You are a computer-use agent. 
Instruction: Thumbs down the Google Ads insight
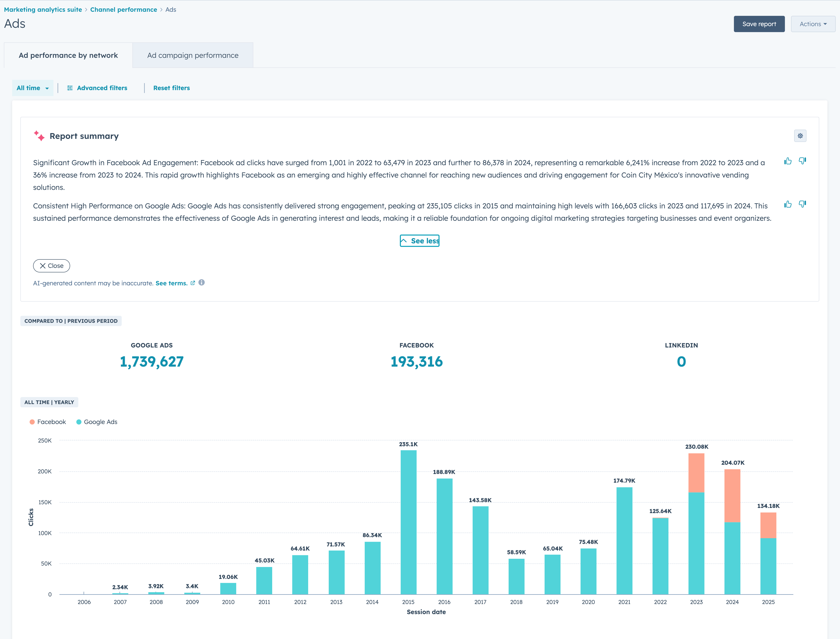click(x=802, y=205)
